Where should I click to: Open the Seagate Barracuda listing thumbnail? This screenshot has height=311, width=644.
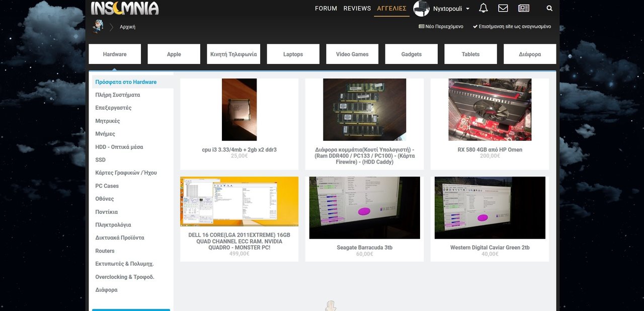(x=364, y=207)
